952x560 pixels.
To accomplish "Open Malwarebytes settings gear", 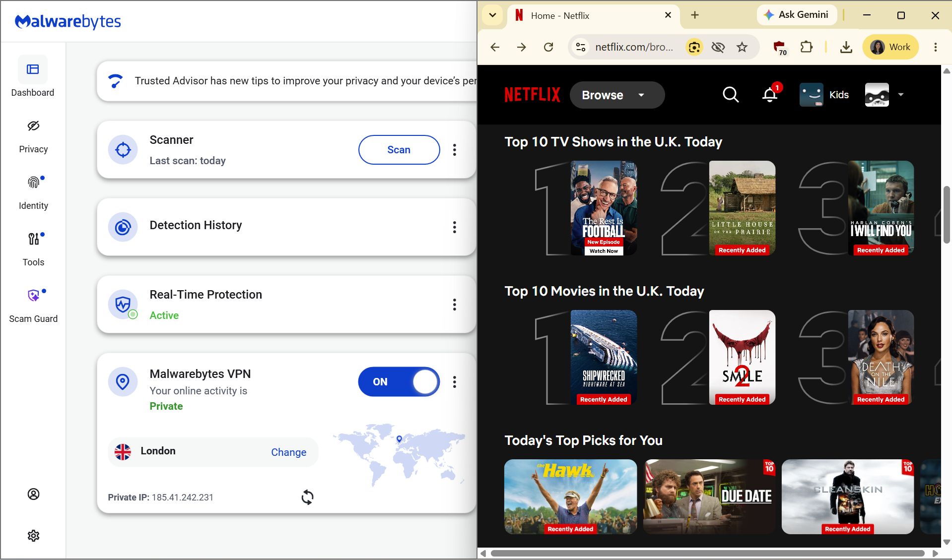I will (x=33, y=536).
